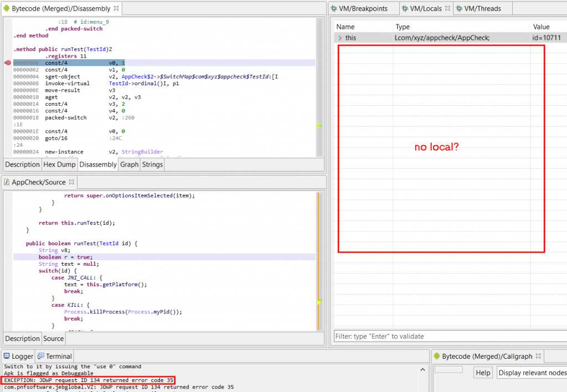This screenshot has width=567, height=392.
Task: Close the Bytecode Disassembly tab
Action: tap(116, 8)
